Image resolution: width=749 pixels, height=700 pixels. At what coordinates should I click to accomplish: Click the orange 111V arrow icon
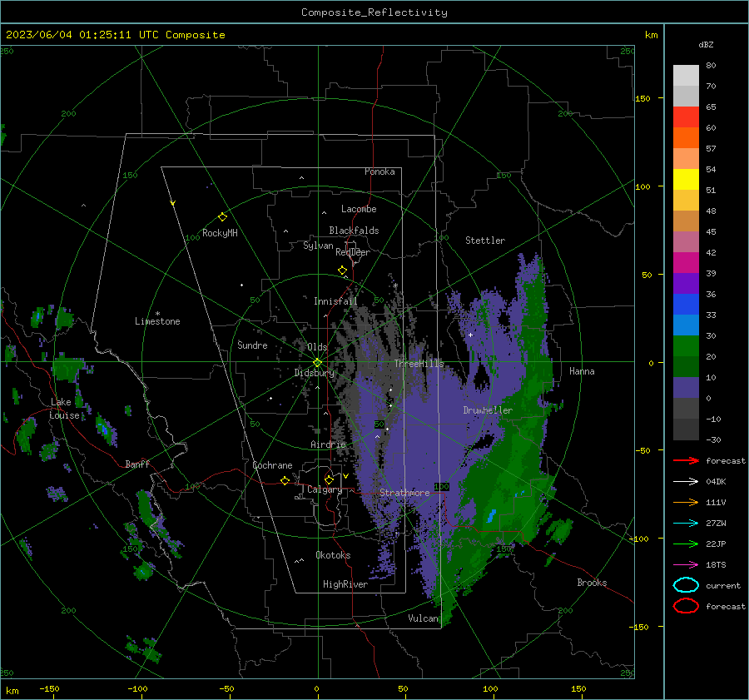coord(686,502)
